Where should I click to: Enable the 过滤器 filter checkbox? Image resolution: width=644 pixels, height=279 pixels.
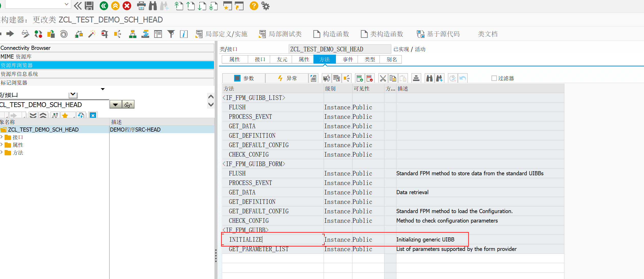[x=494, y=78]
